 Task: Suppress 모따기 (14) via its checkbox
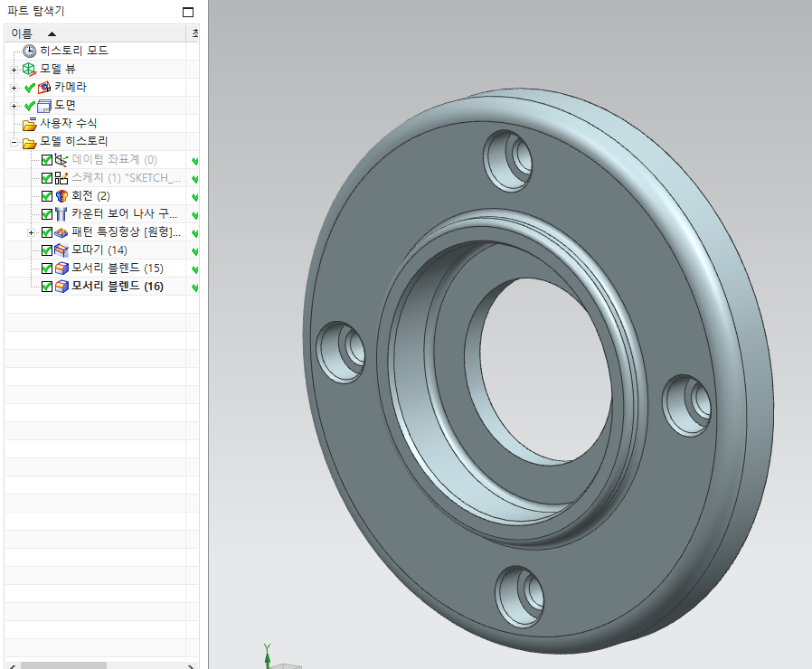47,250
